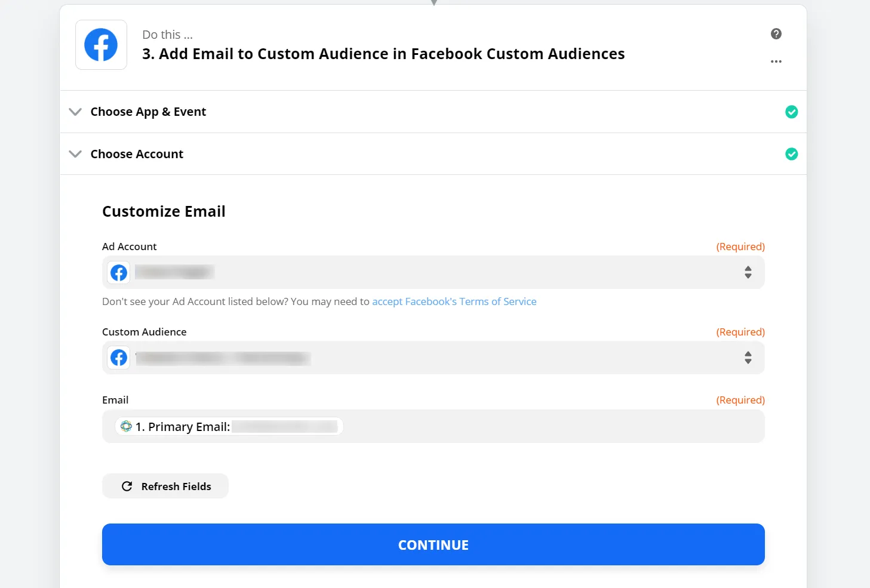Click the icon in Primary Email pill

coord(126,426)
